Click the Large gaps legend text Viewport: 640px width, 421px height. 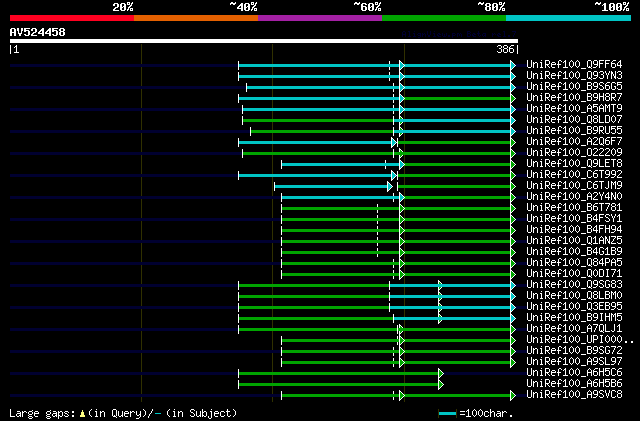pyautogui.click(x=122, y=413)
